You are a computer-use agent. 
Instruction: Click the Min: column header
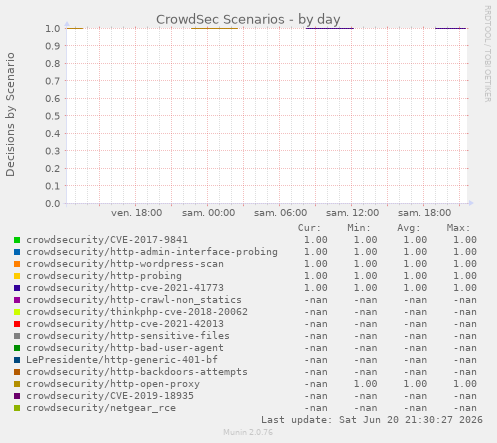tap(359, 228)
